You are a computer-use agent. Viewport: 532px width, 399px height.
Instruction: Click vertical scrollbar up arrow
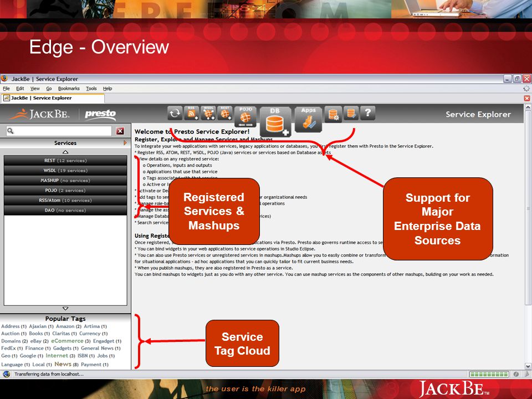pos(528,107)
